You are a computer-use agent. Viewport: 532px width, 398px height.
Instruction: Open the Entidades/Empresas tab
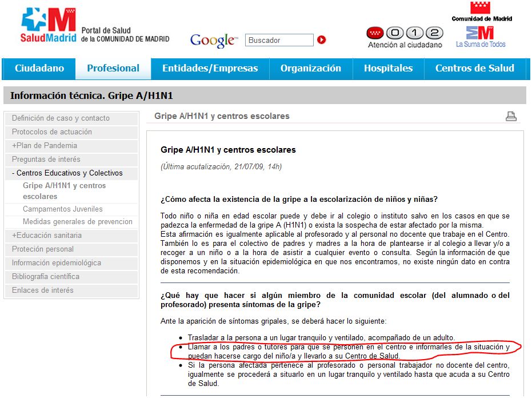coord(210,69)
